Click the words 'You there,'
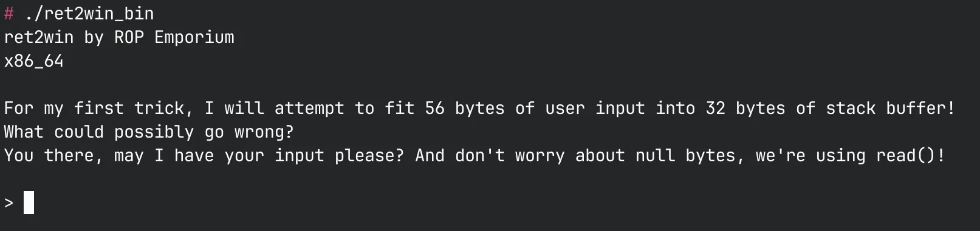This screenshot has width=980, height=231. click(53, 156)
